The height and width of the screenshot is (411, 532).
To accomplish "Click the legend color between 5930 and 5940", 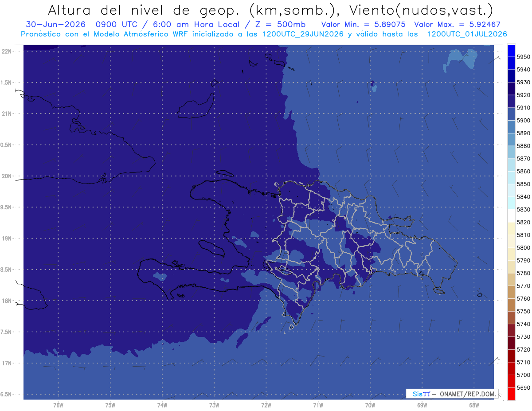I will (x=511, y=76).
